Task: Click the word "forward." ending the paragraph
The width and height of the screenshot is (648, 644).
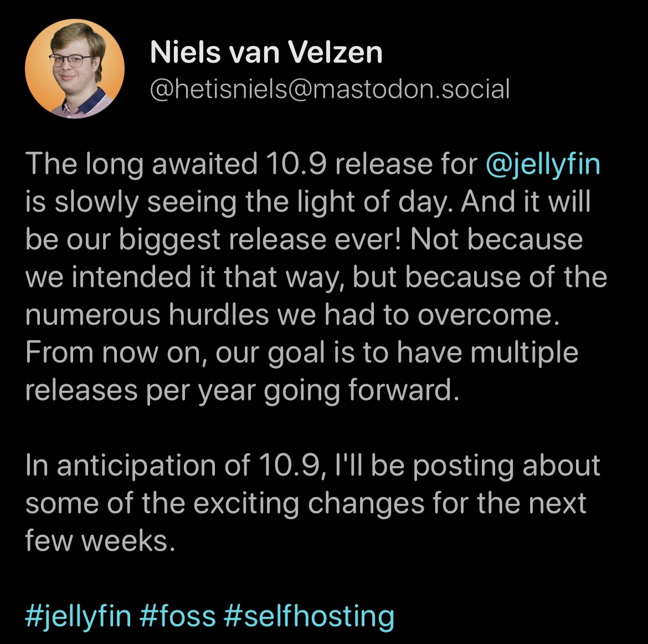Action: click(404, 390)
